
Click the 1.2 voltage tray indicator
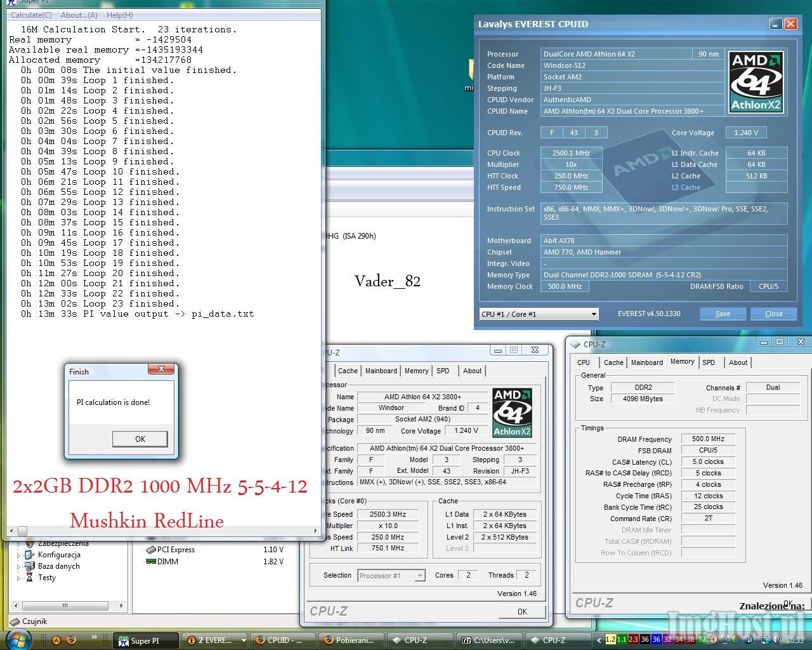coord(610,640)
